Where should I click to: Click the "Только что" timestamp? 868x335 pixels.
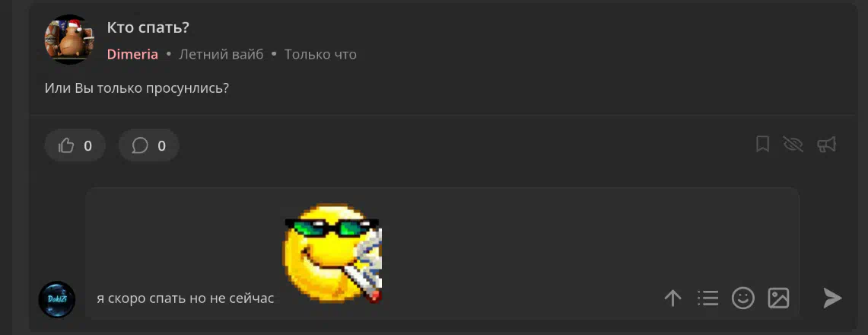[320, 54]
